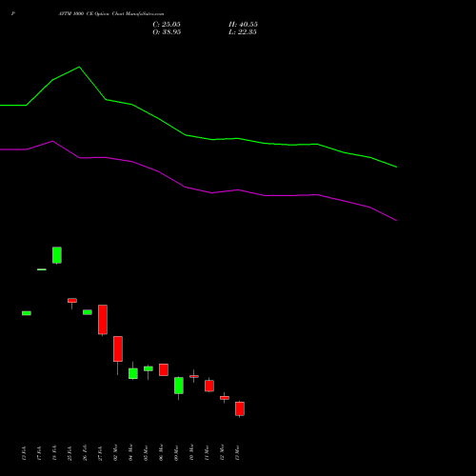Select the 13 Feb date label
Image resolution: width=476 pixels, height=476 pixels.
tap(24, 453)
